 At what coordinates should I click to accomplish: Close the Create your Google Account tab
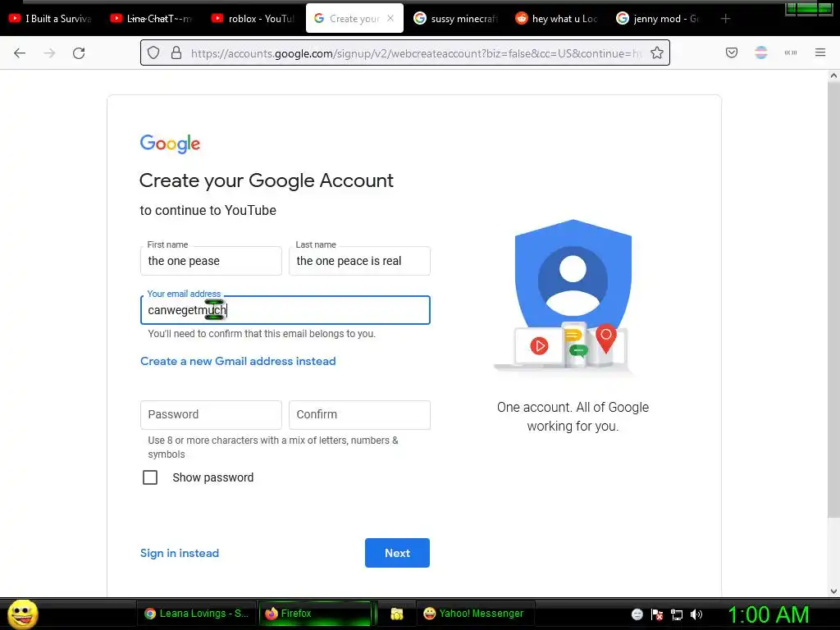tap(390, 18)
